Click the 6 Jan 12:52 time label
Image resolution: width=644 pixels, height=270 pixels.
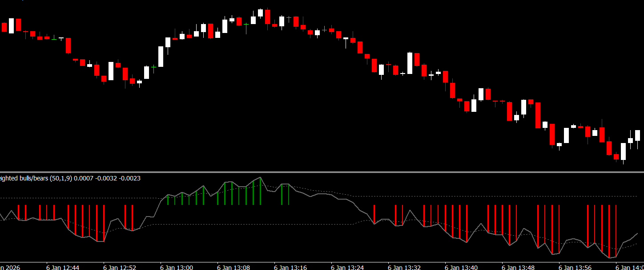tap(120, 267)
